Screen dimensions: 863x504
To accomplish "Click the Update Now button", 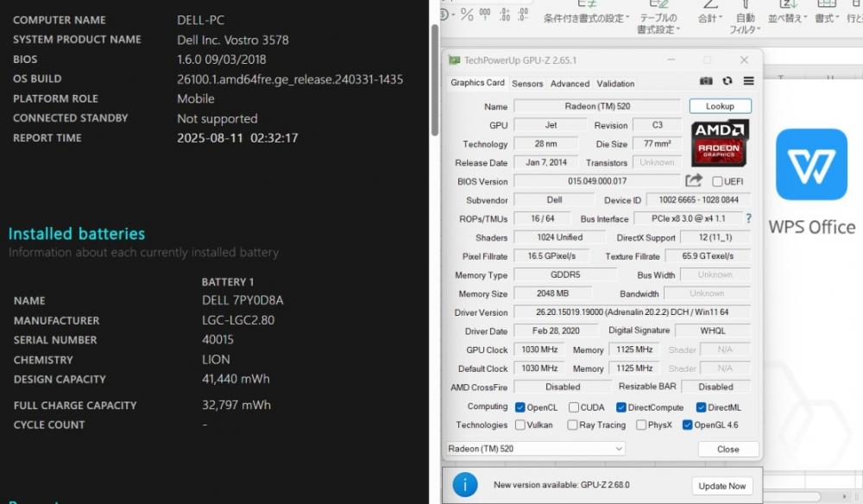I will pyautogui.click(x=721, y=486).
